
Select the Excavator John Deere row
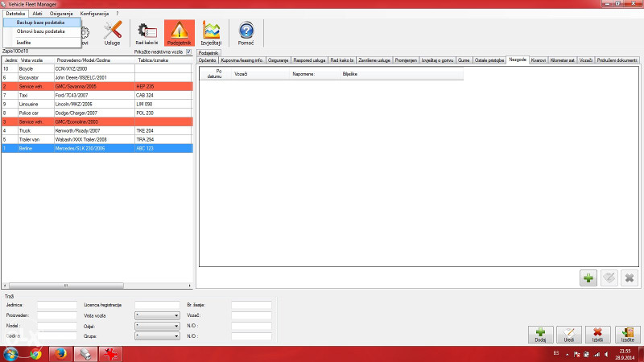(x=97, y=77)
